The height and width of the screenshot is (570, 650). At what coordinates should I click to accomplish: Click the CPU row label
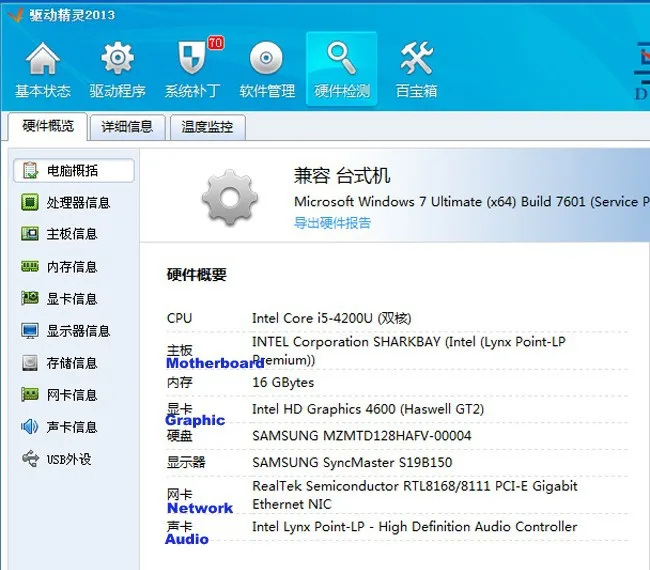179,318
